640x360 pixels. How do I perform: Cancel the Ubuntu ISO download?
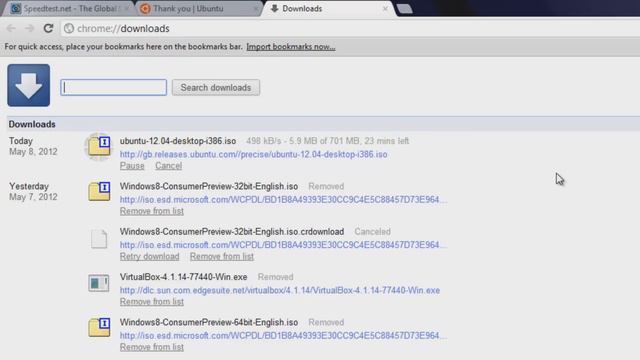pyautogui.click(x=169, y=166)
